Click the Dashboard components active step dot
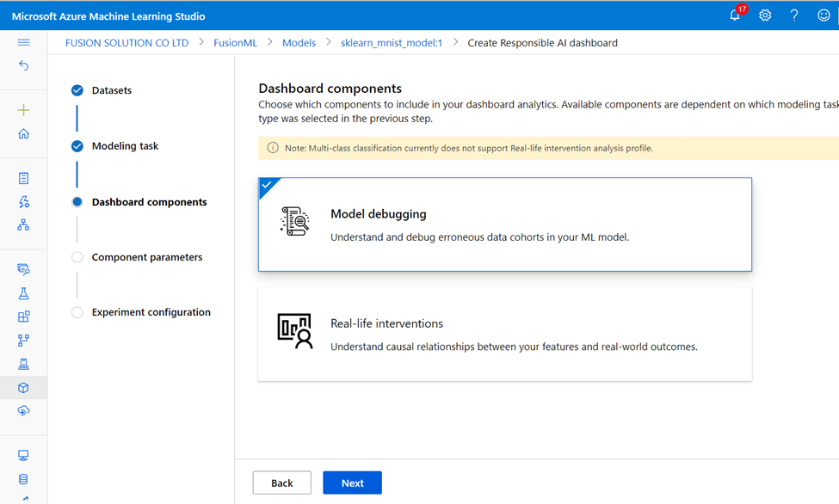The image size is (839, 504). click(77, 202)
